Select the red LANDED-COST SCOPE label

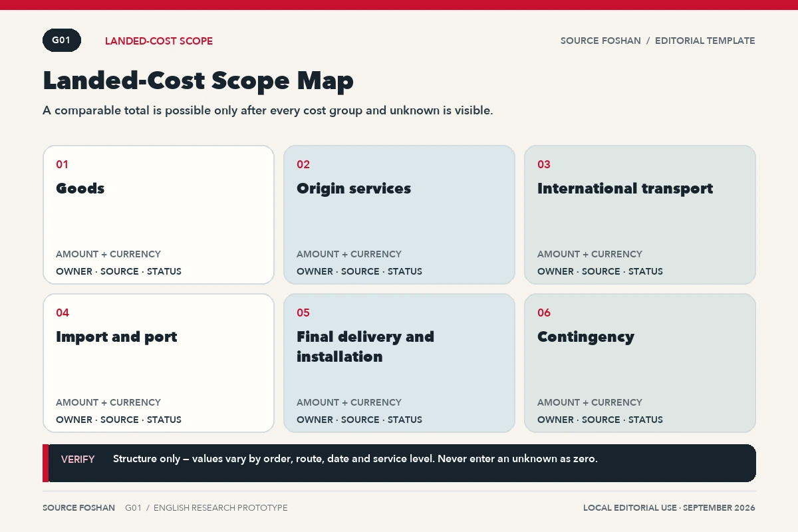coord(159,41)
